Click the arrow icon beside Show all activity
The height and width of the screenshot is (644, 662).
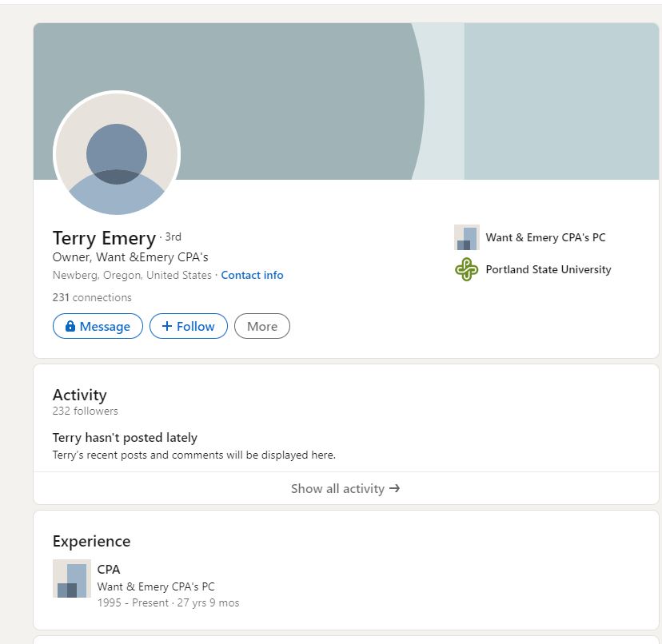pyautogui.click(x=394, y=488)
